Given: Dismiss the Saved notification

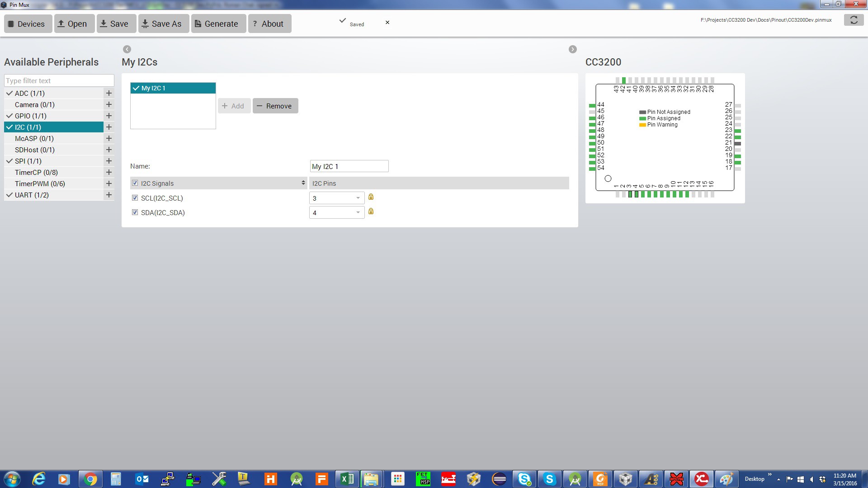Looking at the screenshot, I should tap(387, 22).
